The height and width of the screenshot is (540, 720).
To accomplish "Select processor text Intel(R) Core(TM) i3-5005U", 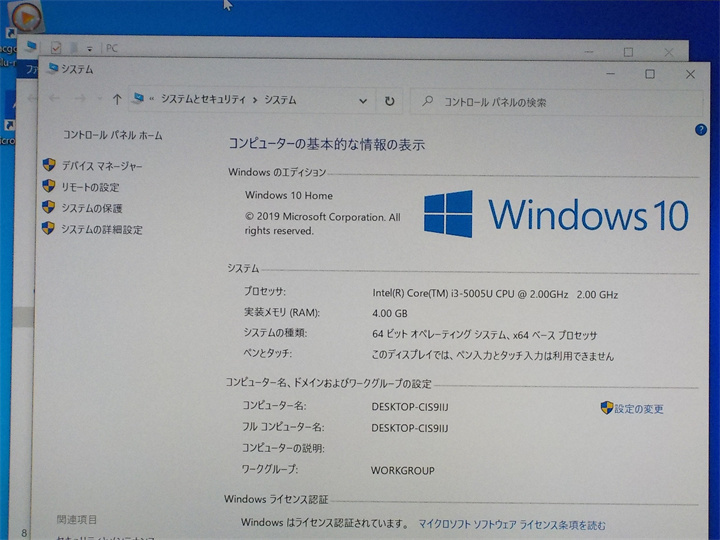I will [x=495, y=294].
